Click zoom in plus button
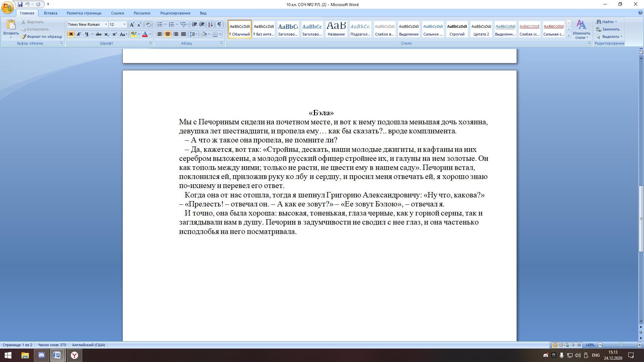Screen dimensions: 644x362 pyautogui.click(x=639, y=345)
